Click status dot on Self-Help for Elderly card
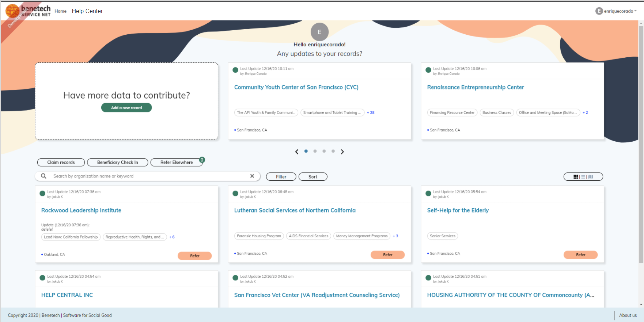 click(428, 193)
